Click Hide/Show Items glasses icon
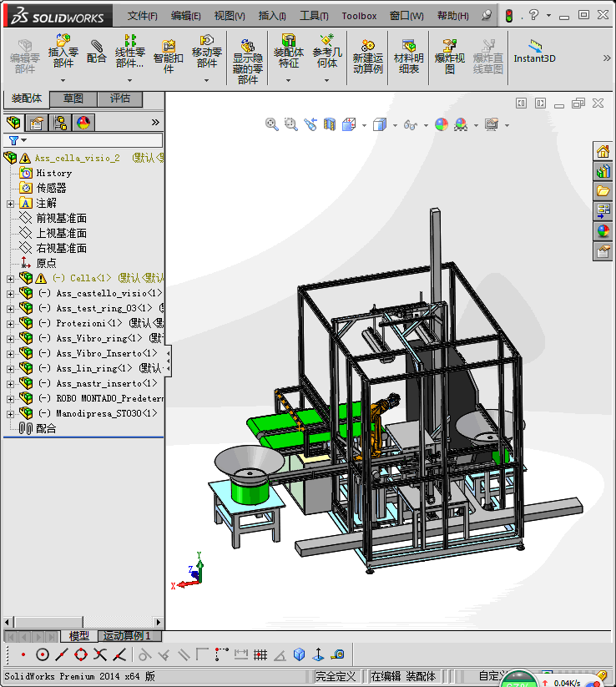The height and width of the screenshot is (687, 616). click(x=411, y=125)
